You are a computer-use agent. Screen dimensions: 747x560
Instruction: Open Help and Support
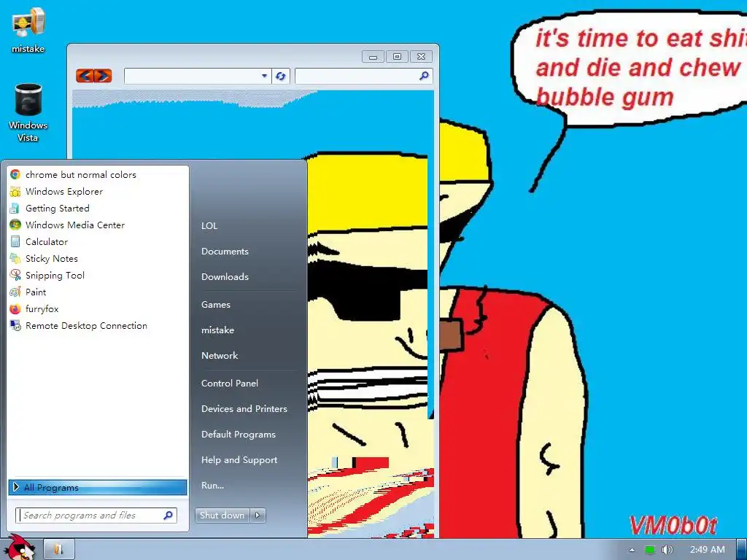click(239, 460)
